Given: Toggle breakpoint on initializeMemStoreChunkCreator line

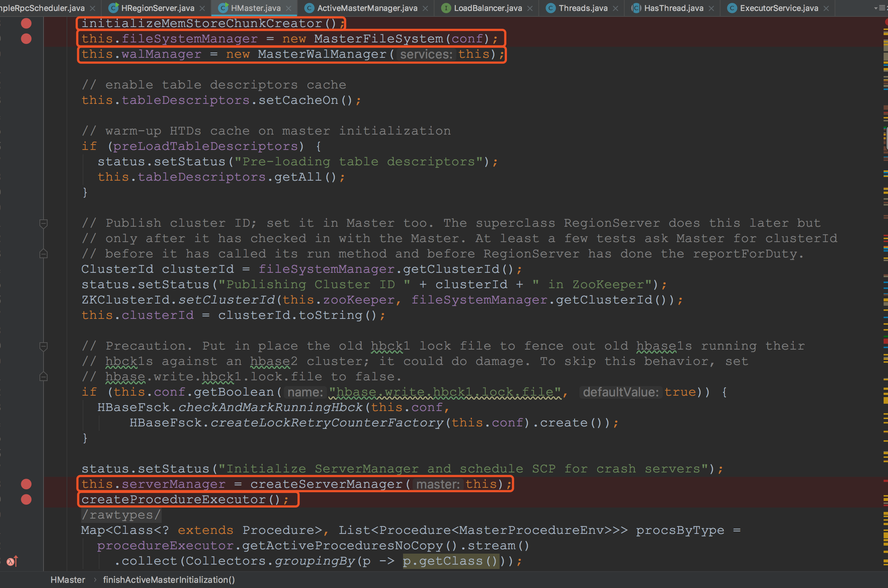Looking at the screenshot, I should (26, 23).
